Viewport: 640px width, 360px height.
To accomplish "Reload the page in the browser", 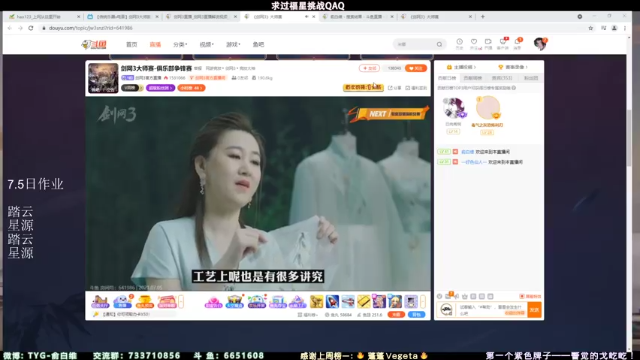I will (31, 28).
